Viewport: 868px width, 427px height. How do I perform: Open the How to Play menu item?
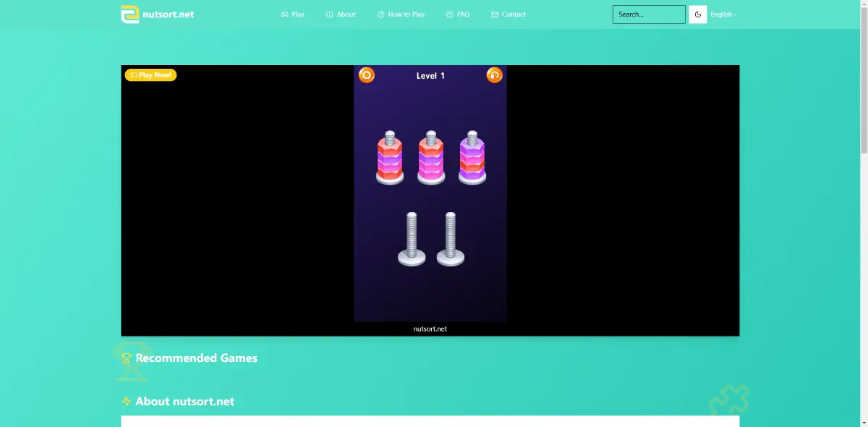[x=406, y=14]
